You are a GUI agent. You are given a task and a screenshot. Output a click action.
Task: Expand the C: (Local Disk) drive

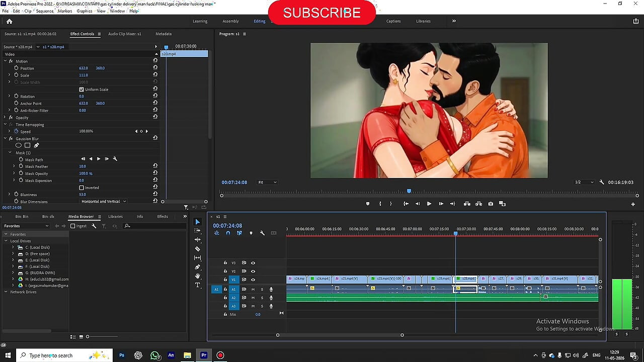click(x=13, y=247)
